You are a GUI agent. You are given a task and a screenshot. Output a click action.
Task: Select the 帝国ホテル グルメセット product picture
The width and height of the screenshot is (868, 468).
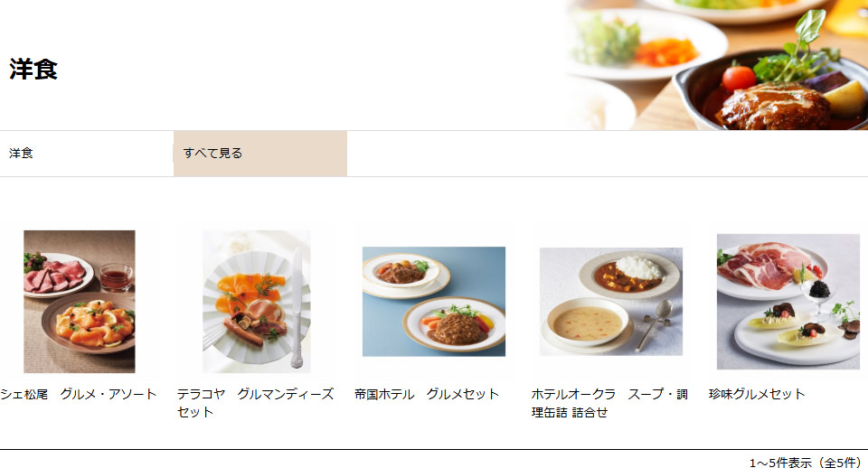[x=433, y=302]
